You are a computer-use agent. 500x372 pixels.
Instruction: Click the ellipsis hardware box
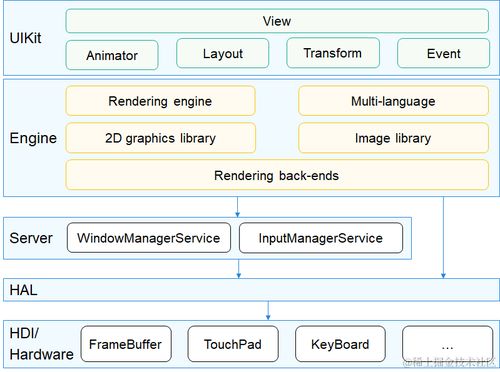pyautogui.click(x=448, y=344)
